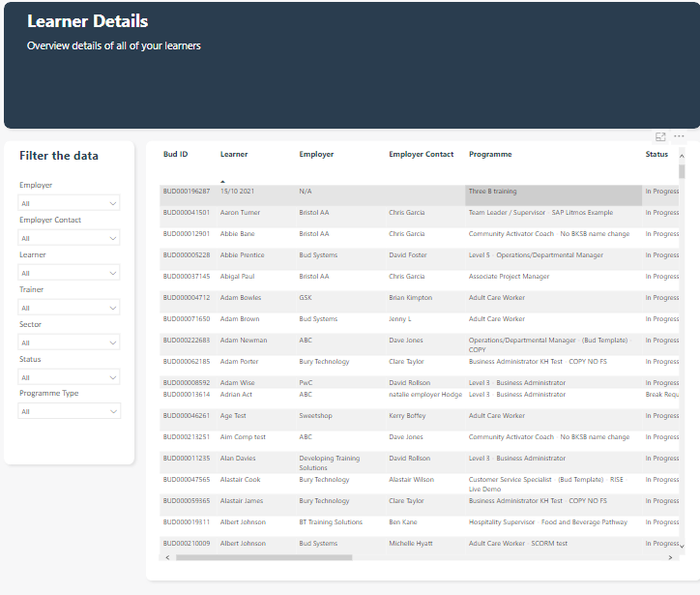
Task: Select Bud ID BUD000008592
Action: [187, 383]
